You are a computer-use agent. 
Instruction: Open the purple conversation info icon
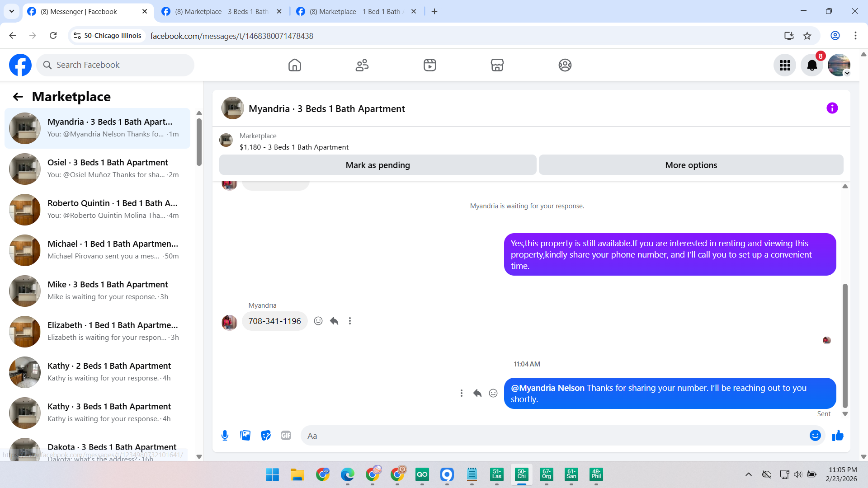pos(832,108)
